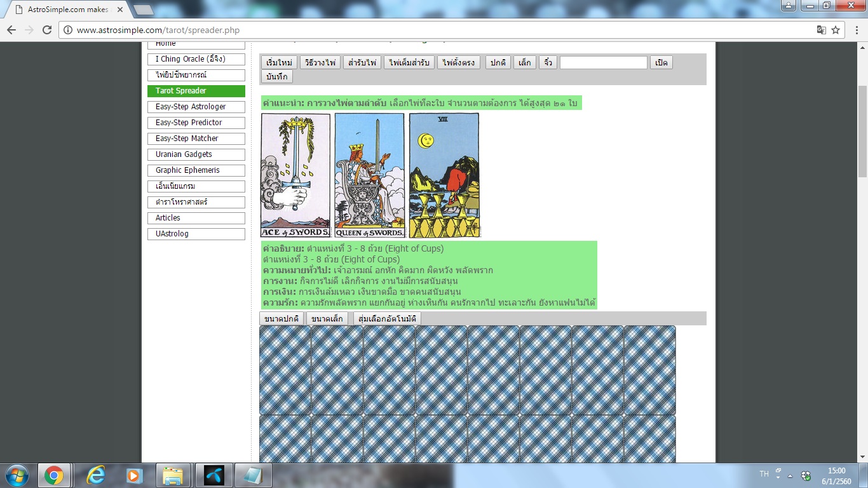Open the Home sidebar link
The height and width of the screenshot is (488, 868).
point(196,44)
